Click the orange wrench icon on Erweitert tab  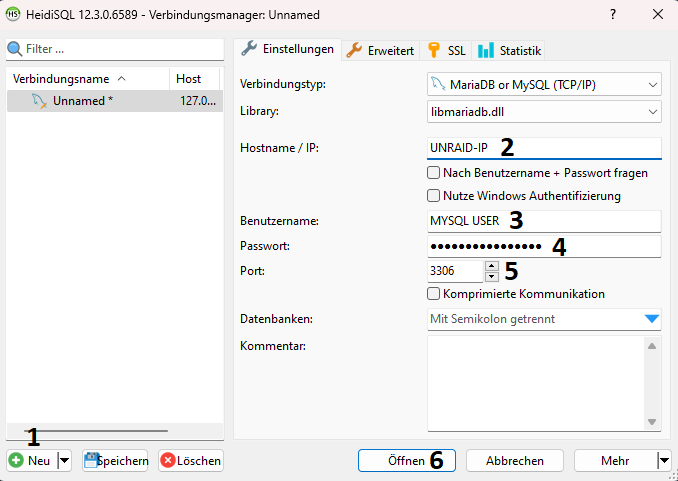354,50
